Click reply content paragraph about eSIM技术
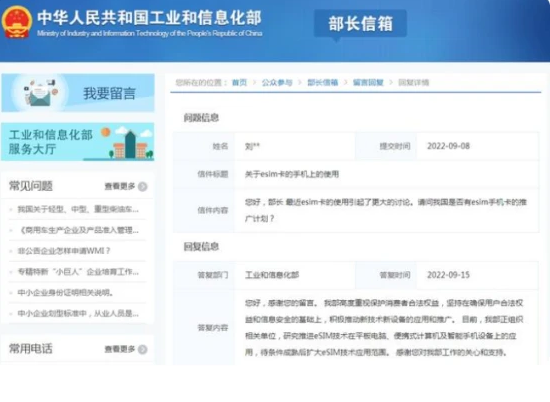The width and height of the screenshot is (550, 402). 384,328
